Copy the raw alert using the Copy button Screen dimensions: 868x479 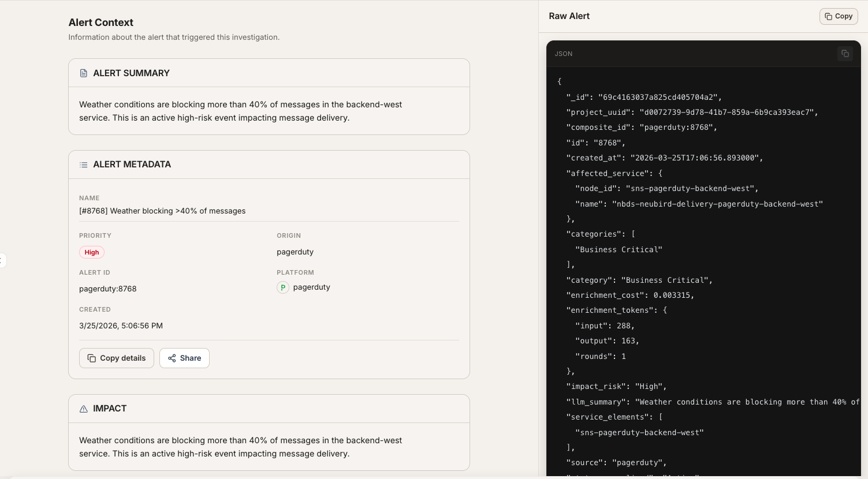[x=839, y=16]
